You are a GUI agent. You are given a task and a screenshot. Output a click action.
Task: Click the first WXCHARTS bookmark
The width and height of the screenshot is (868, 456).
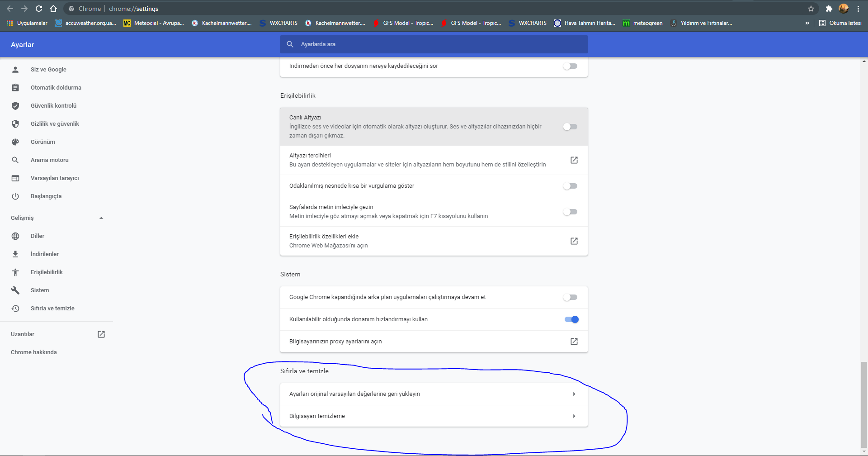coord(278,23)
